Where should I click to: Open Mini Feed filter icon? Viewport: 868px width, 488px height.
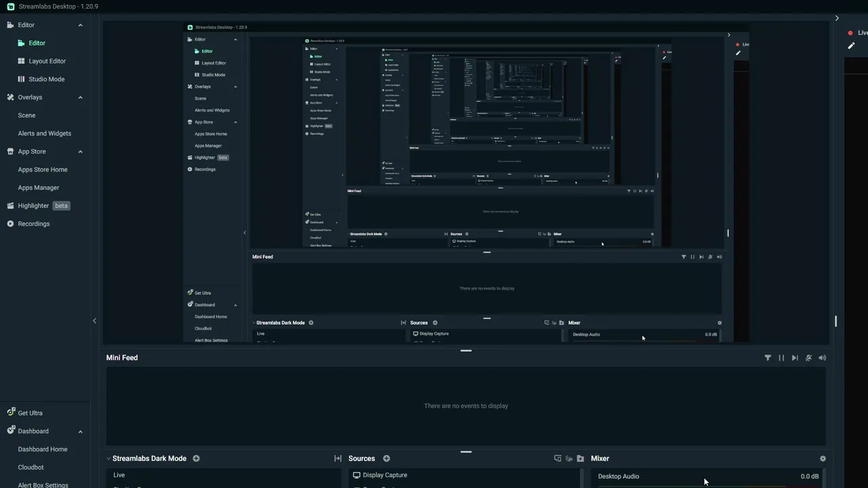click(768, 358)
